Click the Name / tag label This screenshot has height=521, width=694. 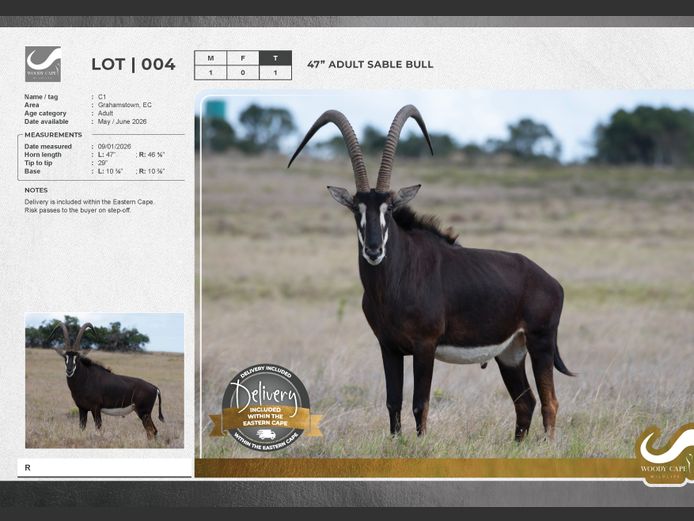click(x=41, y=96)
